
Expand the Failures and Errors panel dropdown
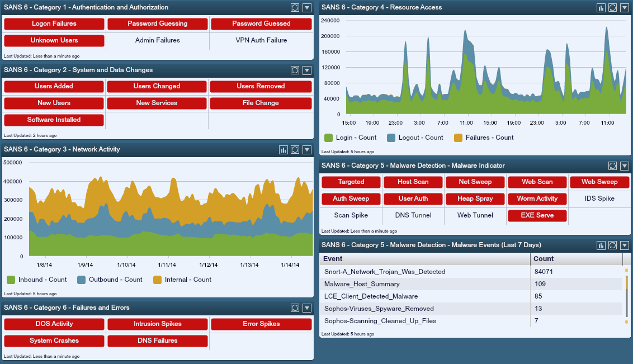pyautogui.click(x=307, y=308)
